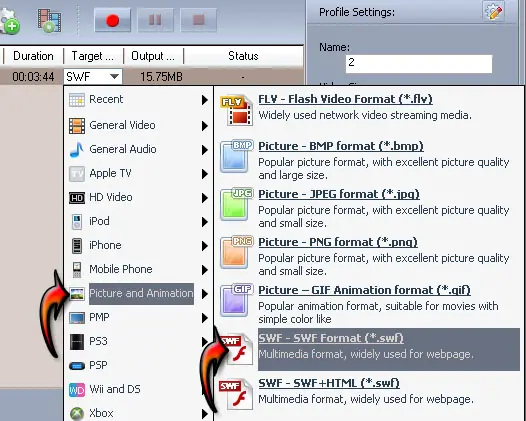Open the profile settings edit icon

pos(493,11)
